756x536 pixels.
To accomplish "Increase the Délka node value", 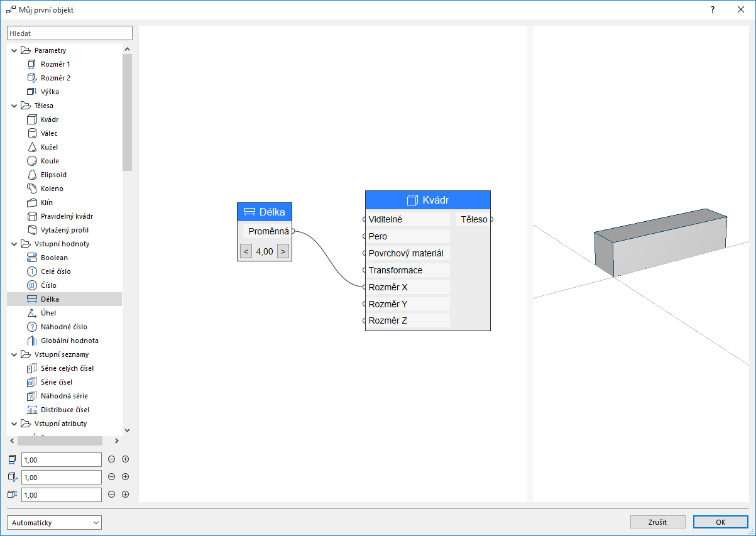I will (283, 251).
